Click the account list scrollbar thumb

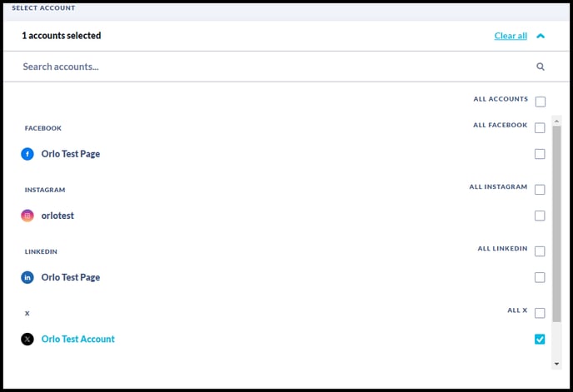pyautogui.click(x=556, y=224)
